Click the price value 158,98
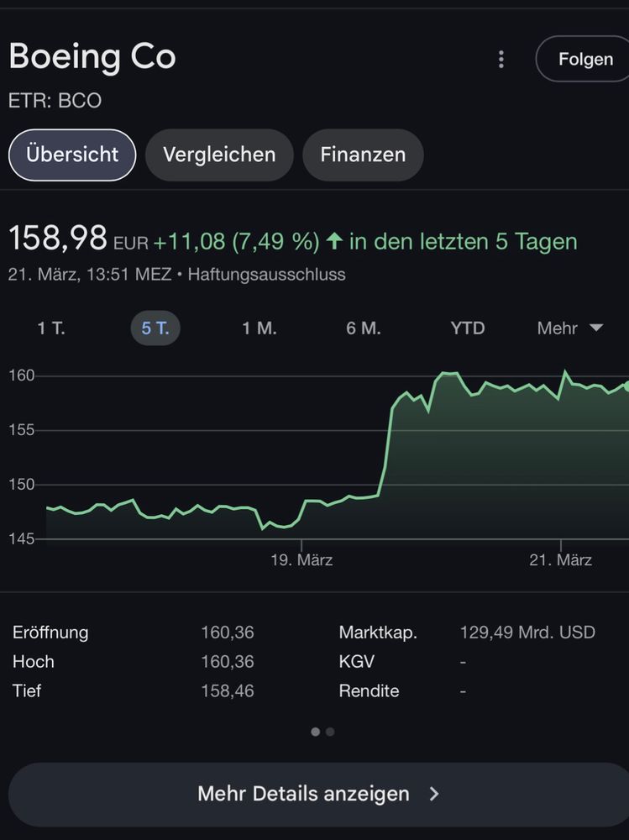Screen dimensions: 629x840 (58, 238)
